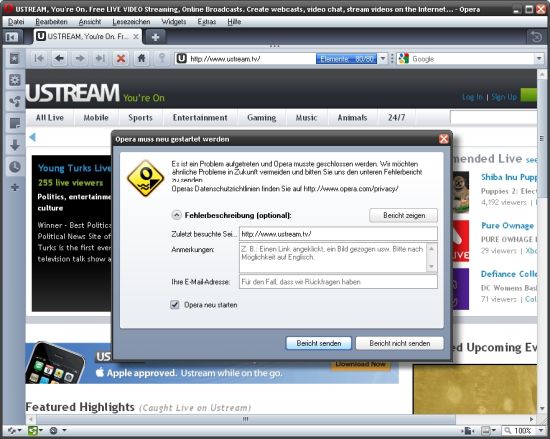
Task: Open the Extras menu
Action: [207, 22]
